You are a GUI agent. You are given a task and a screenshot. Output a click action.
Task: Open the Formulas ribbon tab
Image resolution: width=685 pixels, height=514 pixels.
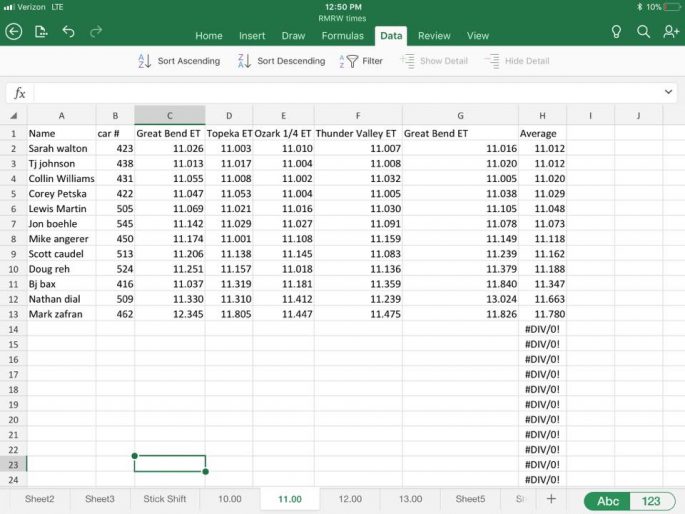(x=342, y=36)
